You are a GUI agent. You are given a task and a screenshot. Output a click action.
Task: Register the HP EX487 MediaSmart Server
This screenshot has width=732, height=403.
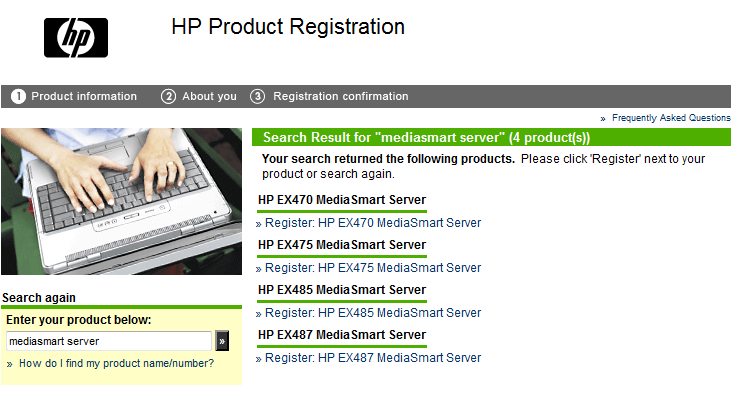click(x=373, y=358)
